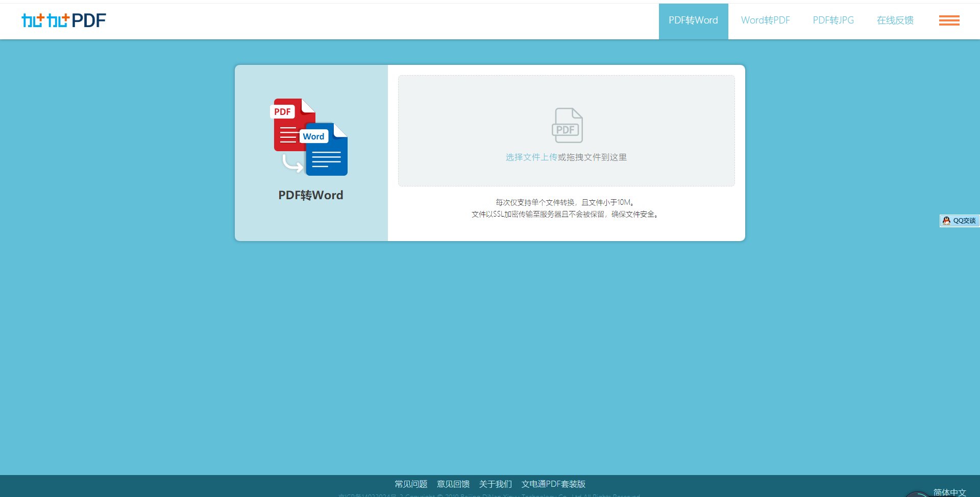
Task: Open the 文电通PDF套装版 link
Action: 553,484
